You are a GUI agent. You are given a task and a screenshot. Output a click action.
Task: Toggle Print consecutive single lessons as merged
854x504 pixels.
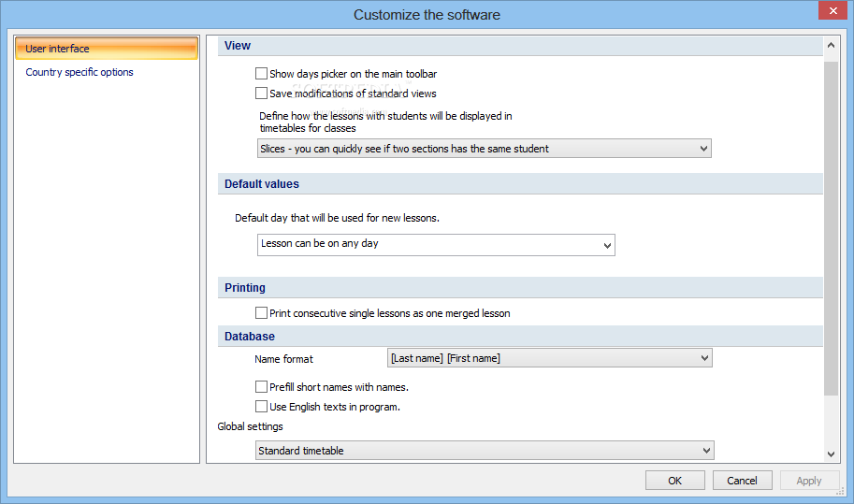(261, 313)
